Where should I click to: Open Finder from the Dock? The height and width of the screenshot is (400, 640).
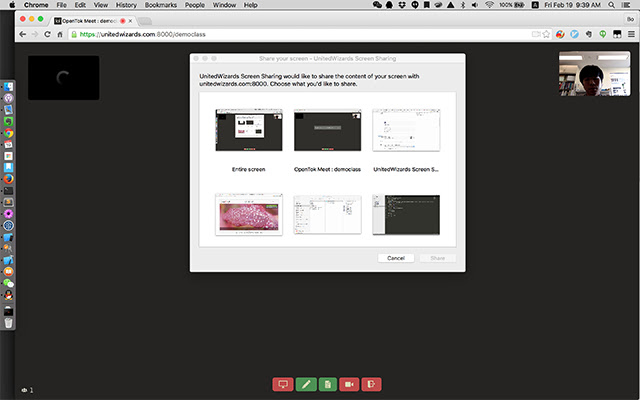[8, 87]
